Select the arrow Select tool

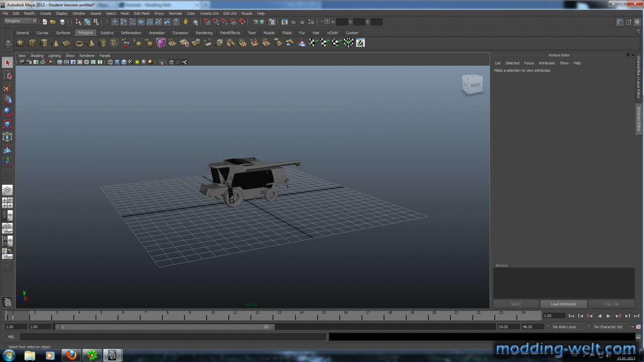pyautogui.click(x=7, y=63)
